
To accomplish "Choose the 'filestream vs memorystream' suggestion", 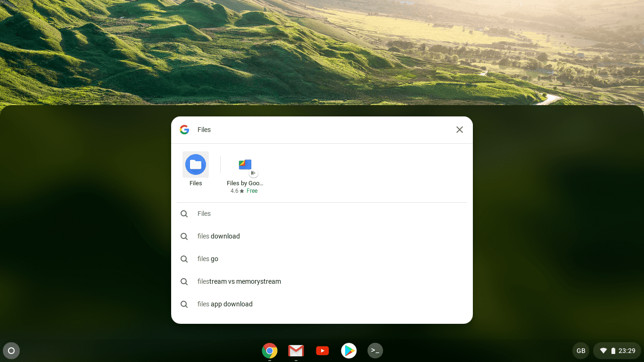I will [x=239, y=281].
